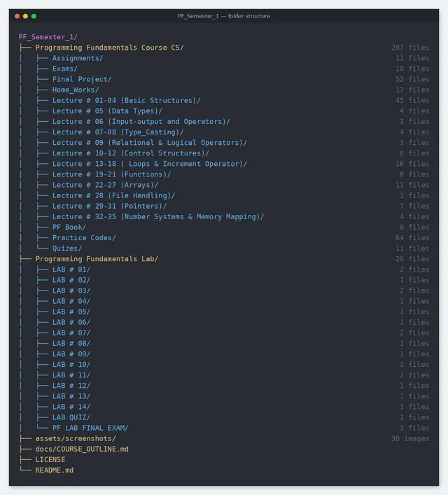This screenshot has height=495, width=448.
Task: Select the LAB # 04/ folder
Action: pyautogui.click(x=71, y=301)
